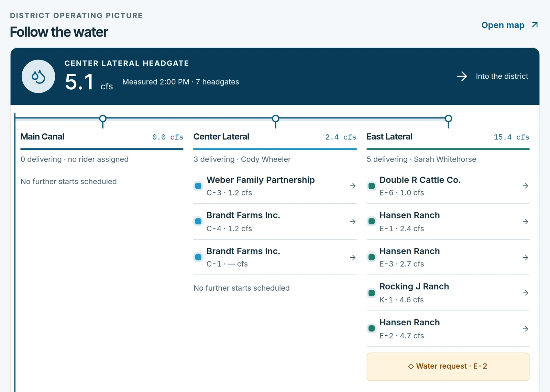550x392 pixels.
Task: Click green status dot on Hansen Ranch E-2
Action: click(x=372, y=328)
